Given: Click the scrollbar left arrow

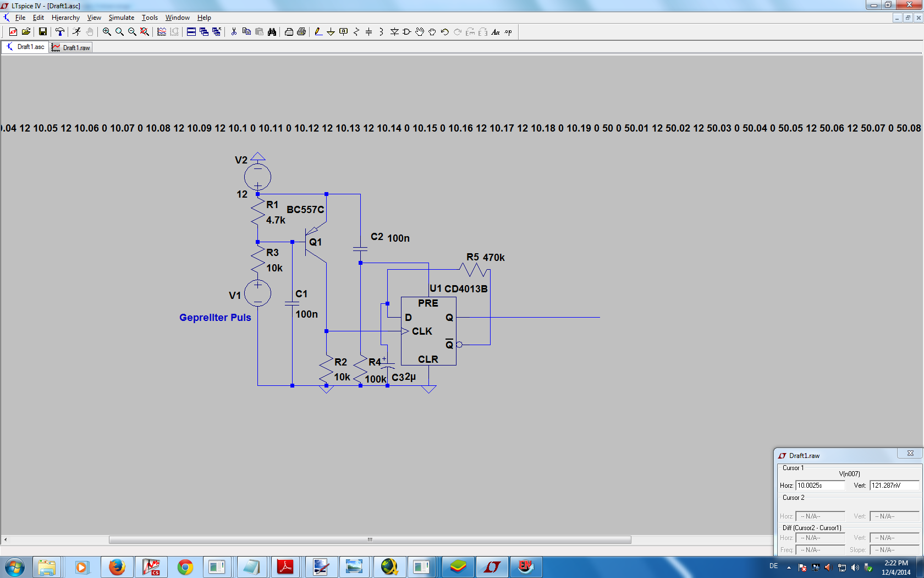Looking at the screenshot, I should coord(5,540).
